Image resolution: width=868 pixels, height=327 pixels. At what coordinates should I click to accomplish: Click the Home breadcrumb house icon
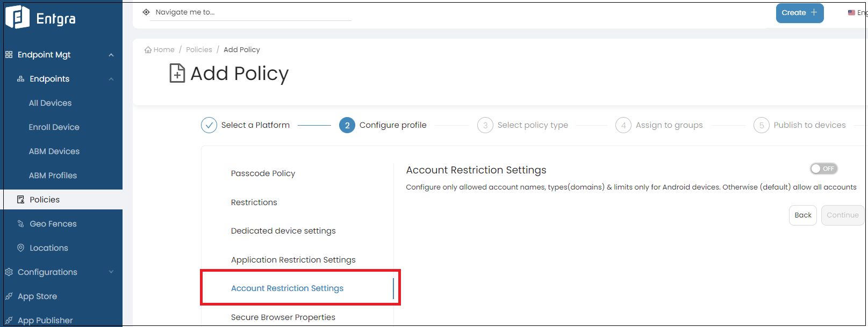tap(148, 50)
